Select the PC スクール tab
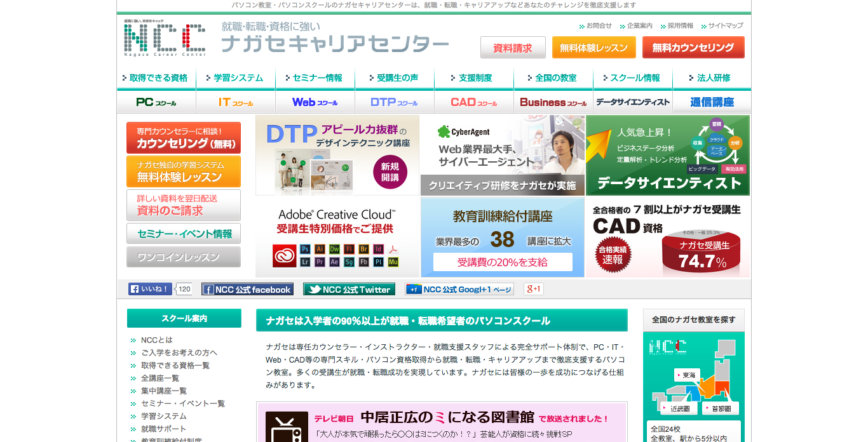The height and width of the screenshot is (442, 868). click(156, 102)
